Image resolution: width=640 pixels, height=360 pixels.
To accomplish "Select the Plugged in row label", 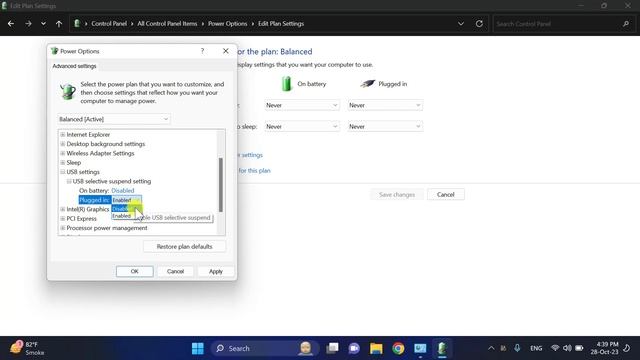I will click(x=95, y=200).
